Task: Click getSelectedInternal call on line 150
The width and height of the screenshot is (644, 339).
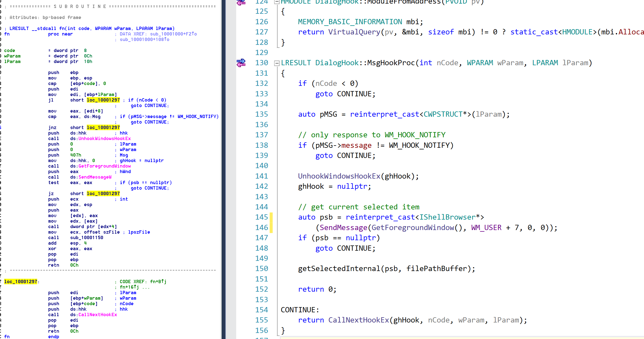Action: 339,269
